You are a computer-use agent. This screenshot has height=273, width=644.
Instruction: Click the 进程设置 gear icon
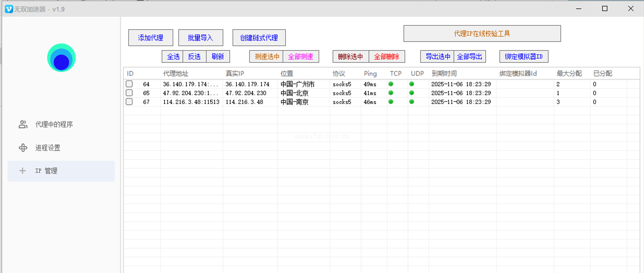(x=23, y=148)
